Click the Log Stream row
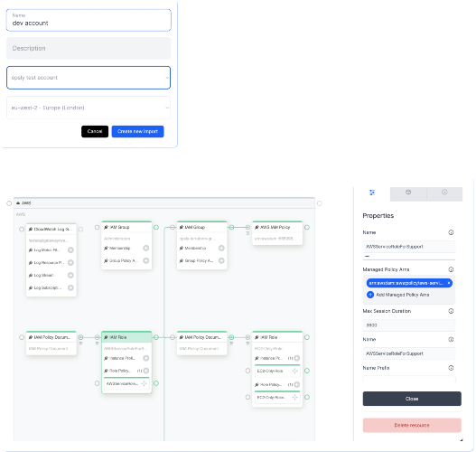 click(51, 275)
